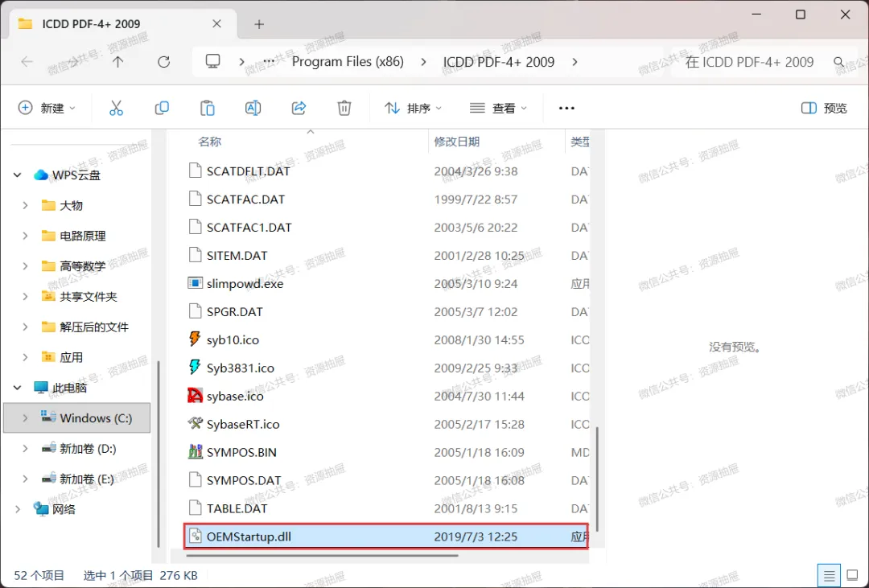
Task: Click the 网络 network icon
Action: (x=41, y=508)
